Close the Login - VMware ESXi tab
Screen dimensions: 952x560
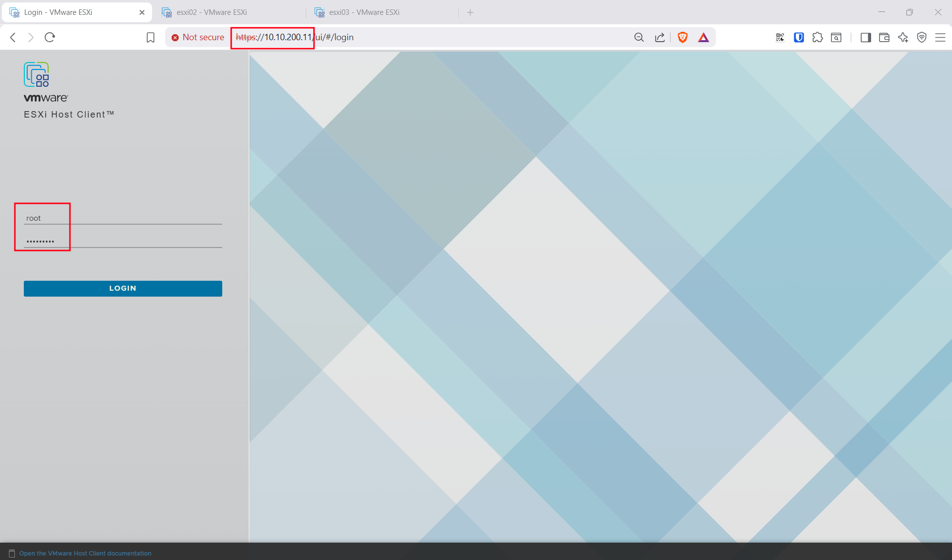(142, 12)
